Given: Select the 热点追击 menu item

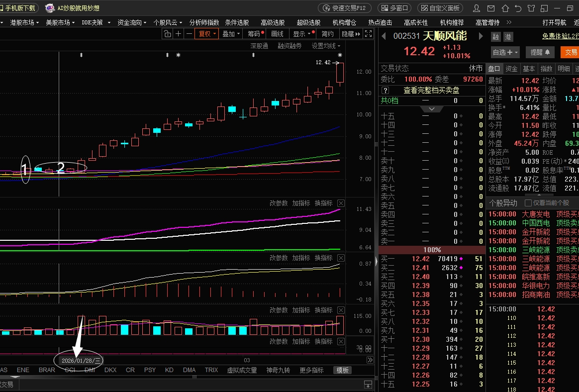Looking at the screenshot, I should click(381, 22).
